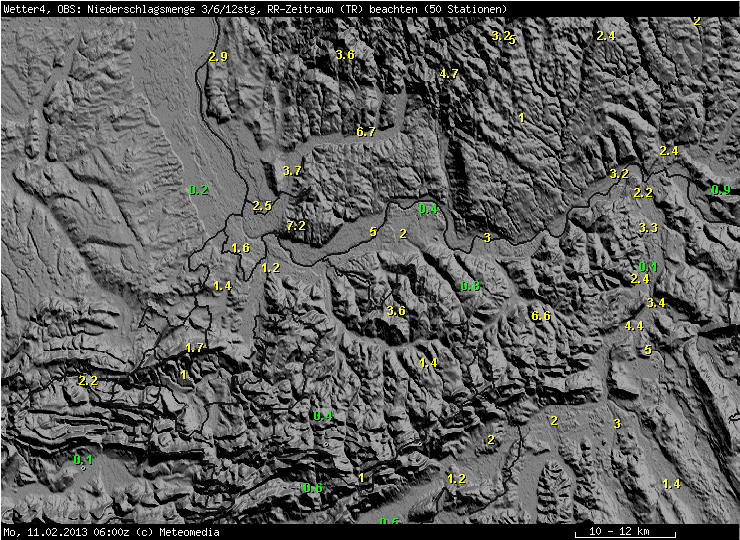Select the green 0.8 station value
This screenshot has width=740, height=540.
pos(470,286)
